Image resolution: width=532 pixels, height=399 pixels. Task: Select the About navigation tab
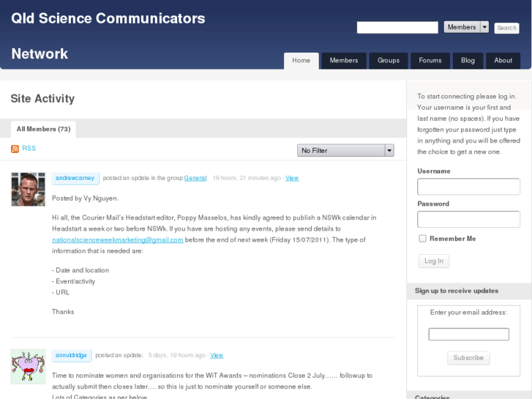tap(503, 61)
